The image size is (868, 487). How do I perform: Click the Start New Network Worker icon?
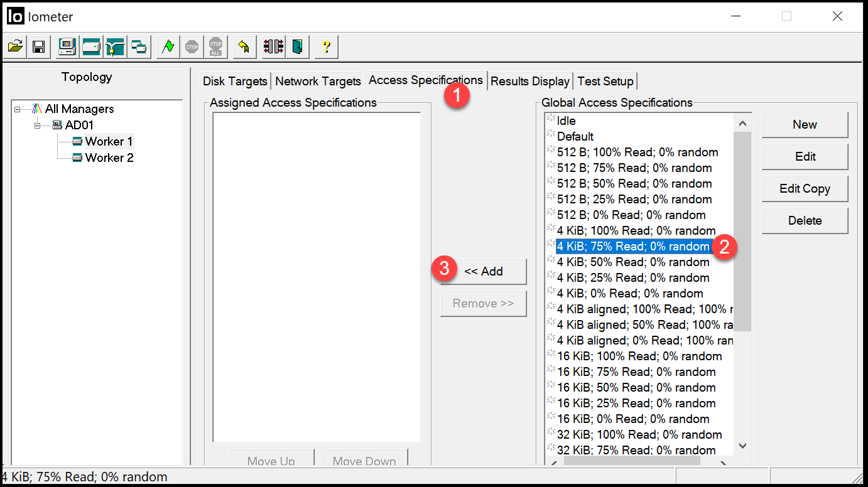[115, 46]
